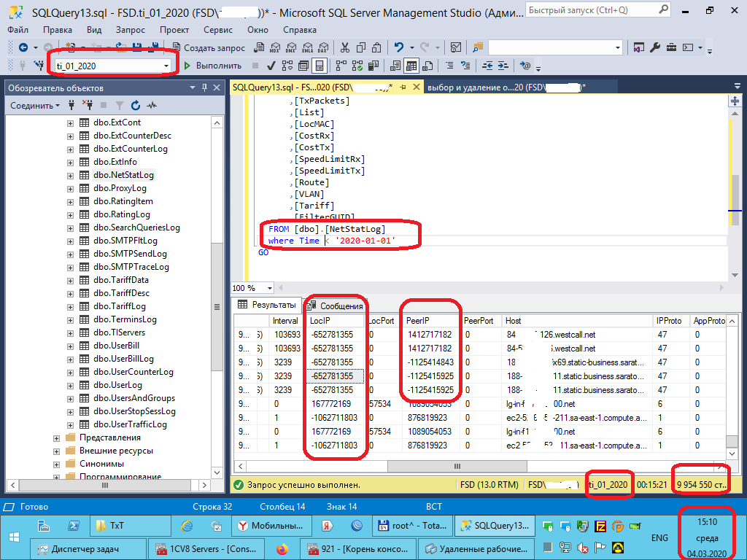Image resolution: width=747 pixels, height=560 pixels.
Task: Click the DMX query icon
Action: click(291, 47)
